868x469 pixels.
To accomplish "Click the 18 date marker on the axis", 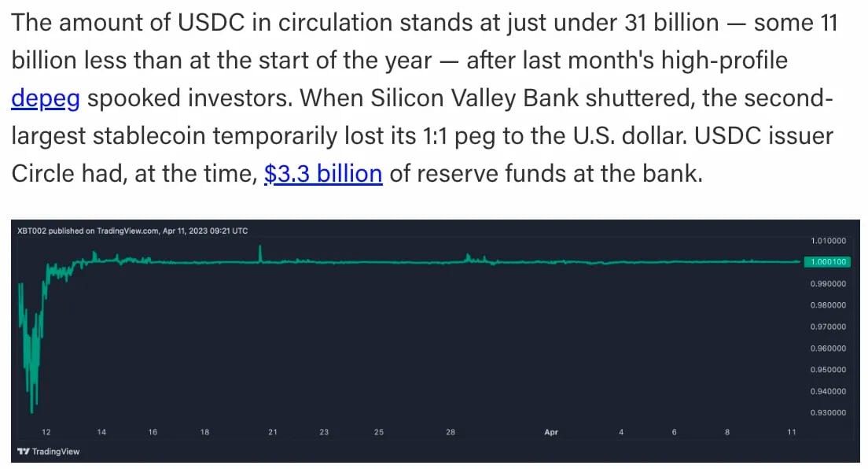I will pos(205,432).
